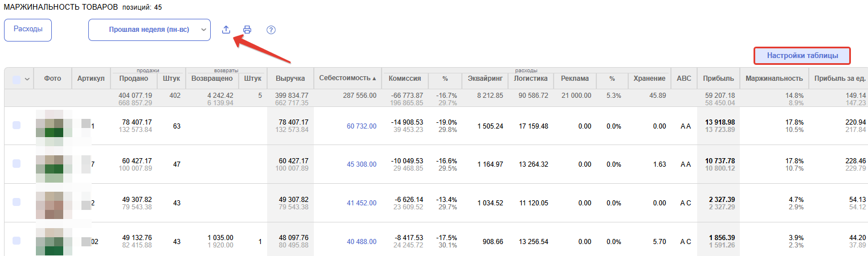This screenshot has width=868, height=256.
Task: Sort table by Прибыль column
Action: click(x=718, y=79)
